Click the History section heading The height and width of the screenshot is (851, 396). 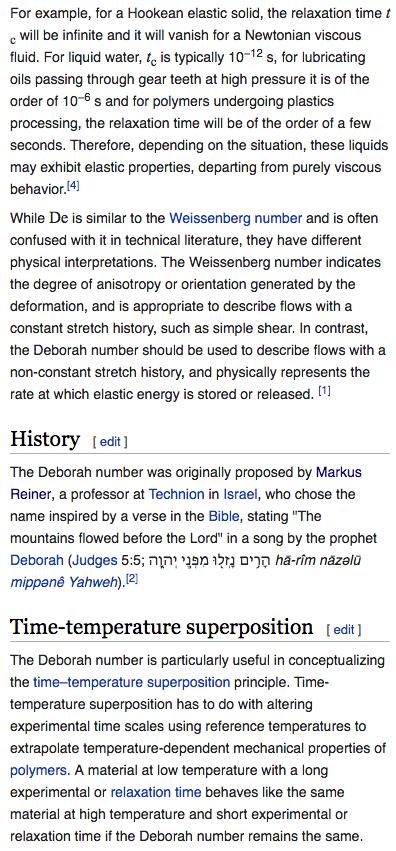coord(45,439)
